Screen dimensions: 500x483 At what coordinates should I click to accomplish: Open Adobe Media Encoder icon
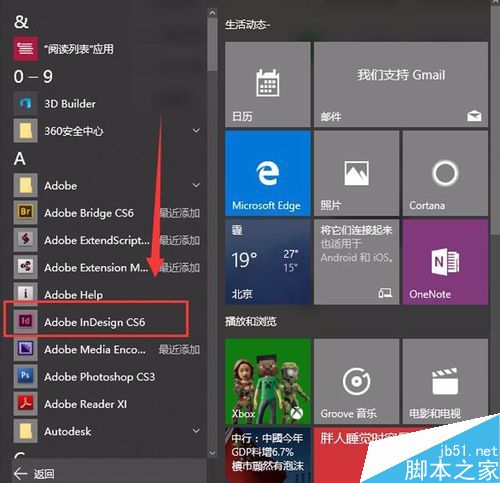click(26, 349)
